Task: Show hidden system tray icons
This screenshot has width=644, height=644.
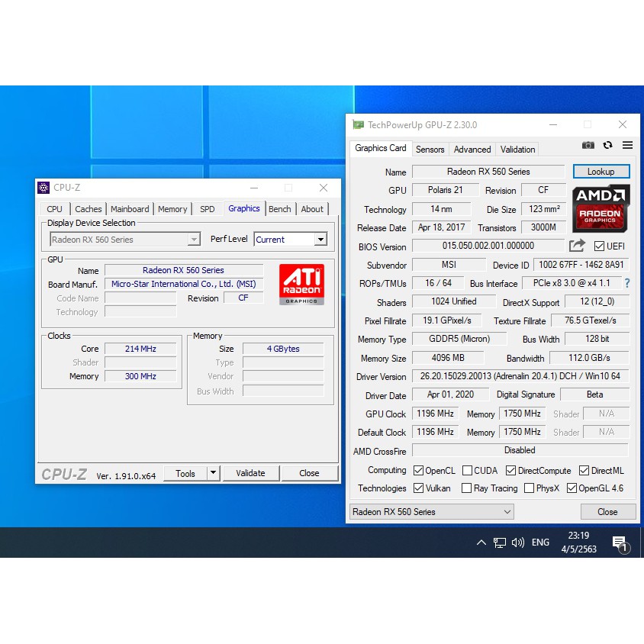Action: click(481, 543)
